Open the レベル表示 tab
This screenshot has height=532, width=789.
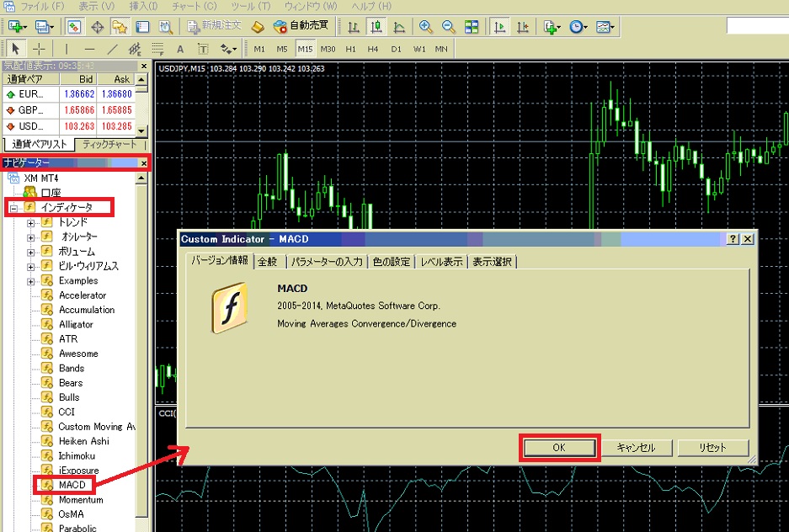point(441,262)
